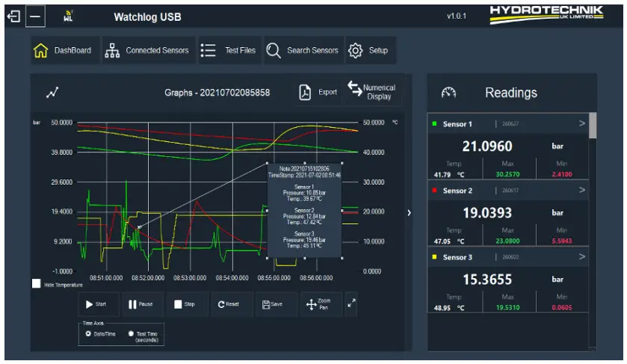Screen dimensions: 627x364
Task: Click Sensor 3 Max value 19.5310
Action: [x=508, y=308]
